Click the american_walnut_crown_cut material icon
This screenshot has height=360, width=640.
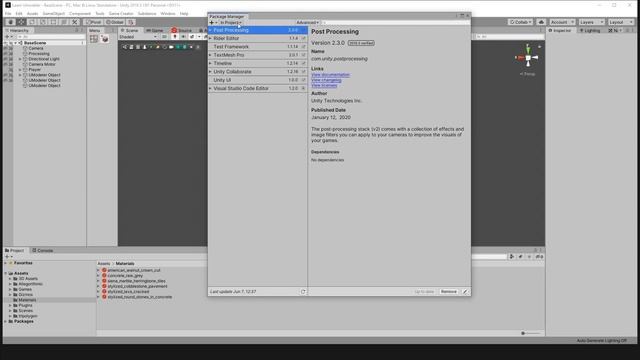[x=104, y=270]
